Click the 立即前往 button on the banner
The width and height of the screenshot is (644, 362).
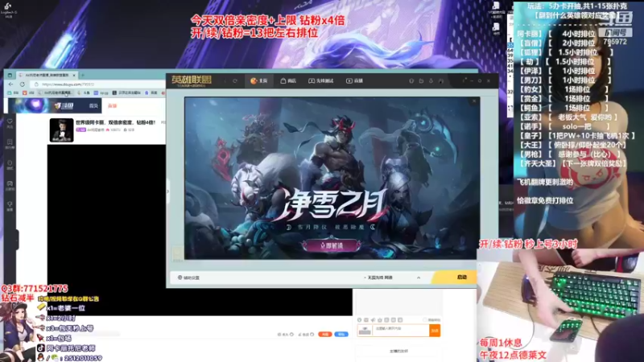point(332,245)
